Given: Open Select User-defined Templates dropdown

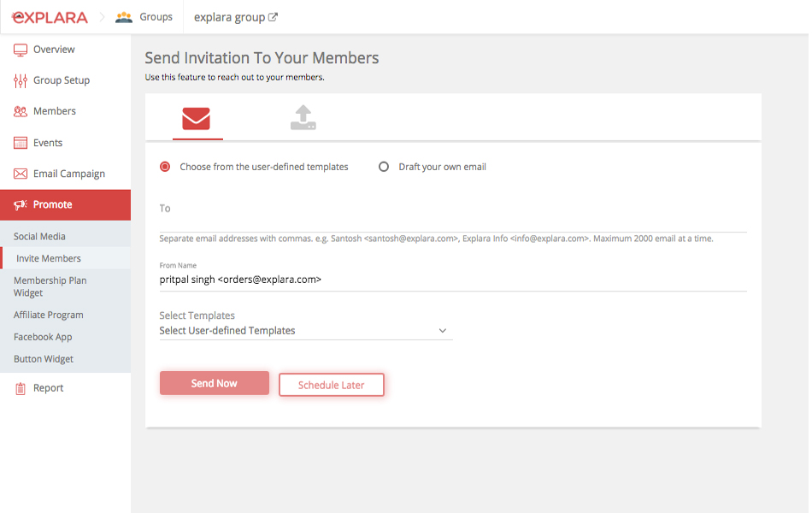Looking at the screenshot, I should [305, 331].
